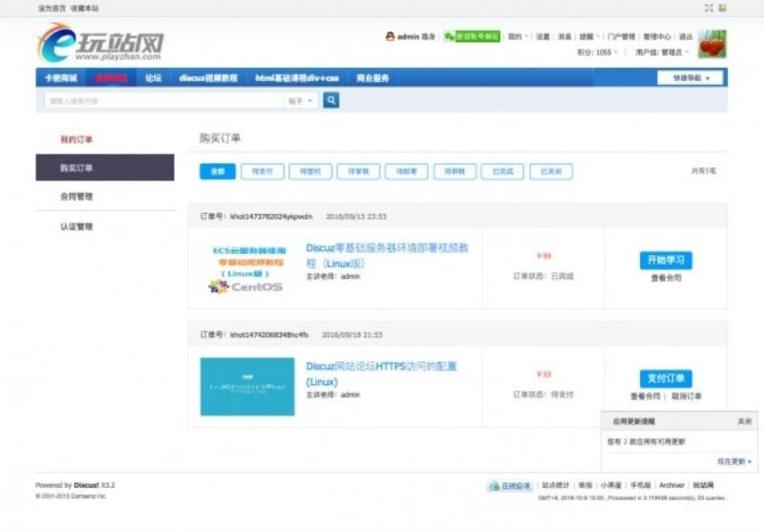Expand the 提醒 notifications dropdown
This screenshot has width=764, height=532.
(589, 36)
